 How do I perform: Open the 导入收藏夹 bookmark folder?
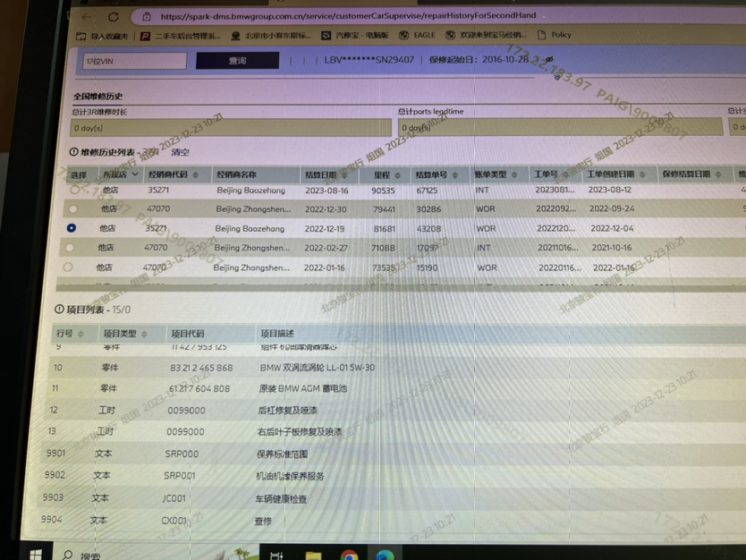(102, 36)
